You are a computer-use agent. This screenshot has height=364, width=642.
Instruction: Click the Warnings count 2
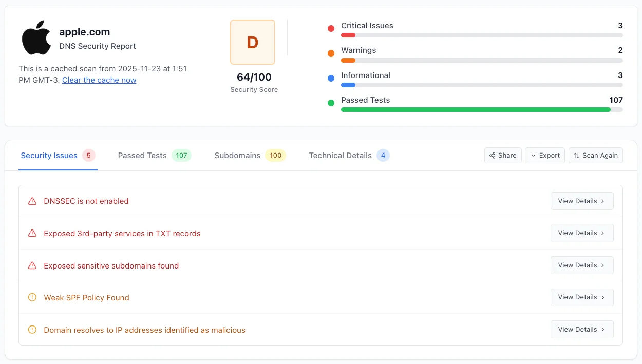coord(620,50)
